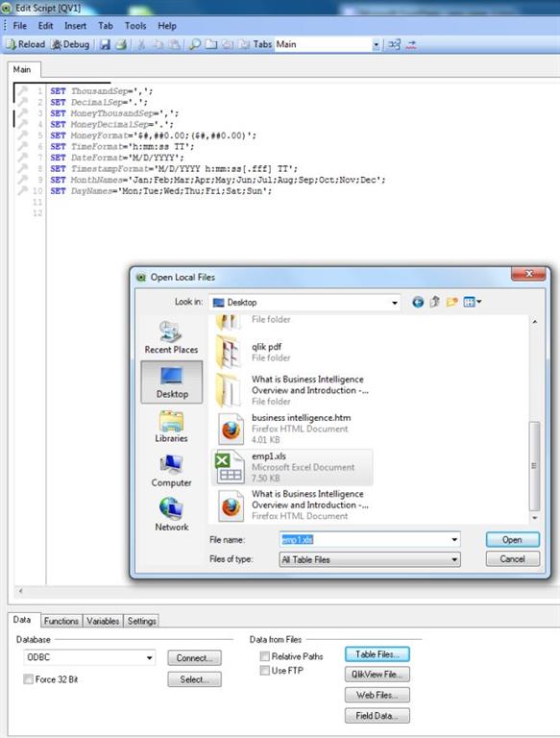This screenshot has width=560, height=738.
Task: Select the emp1.xls Excel file
Action: (292, 467)
